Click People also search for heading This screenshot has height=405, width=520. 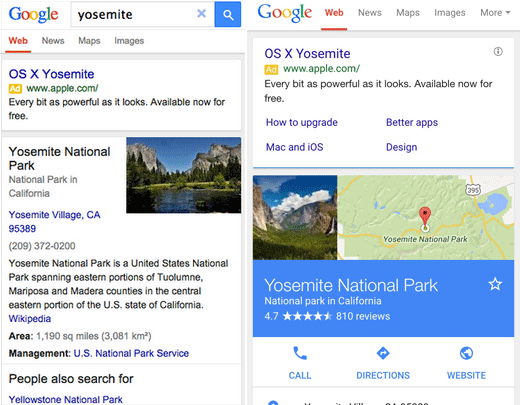pyautogui.click(x=71, y=379)
